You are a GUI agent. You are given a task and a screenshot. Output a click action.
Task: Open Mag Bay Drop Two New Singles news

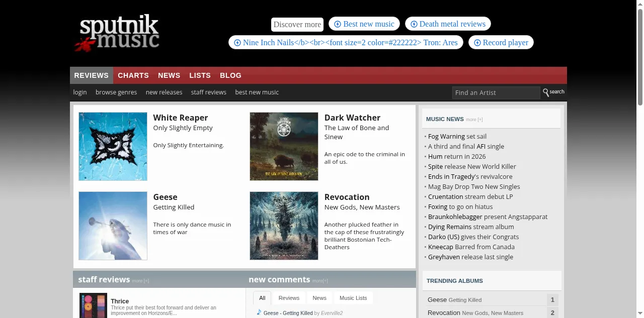tap(474, 186)
